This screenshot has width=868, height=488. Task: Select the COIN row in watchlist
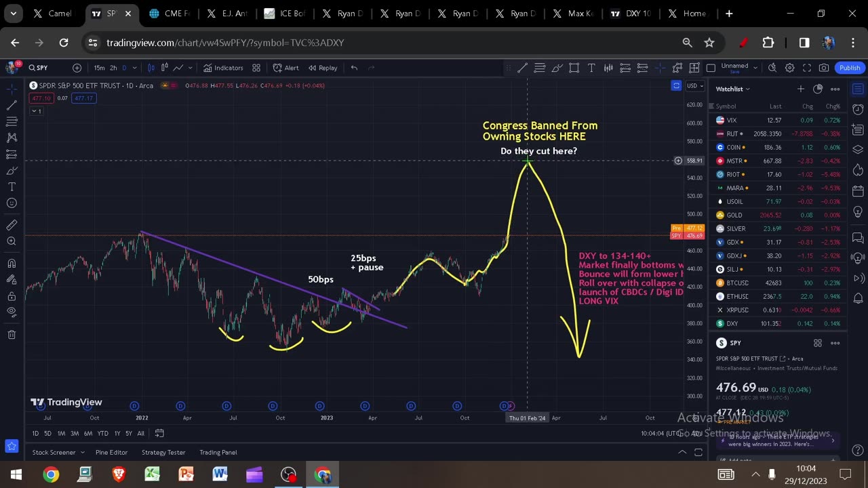tap(778, 147)
